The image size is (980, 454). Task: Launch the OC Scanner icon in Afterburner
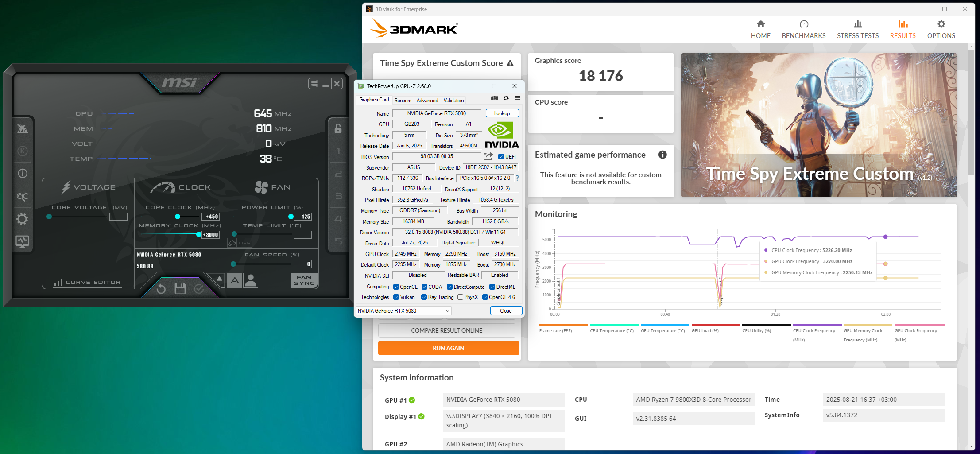(x=22, y=196)
